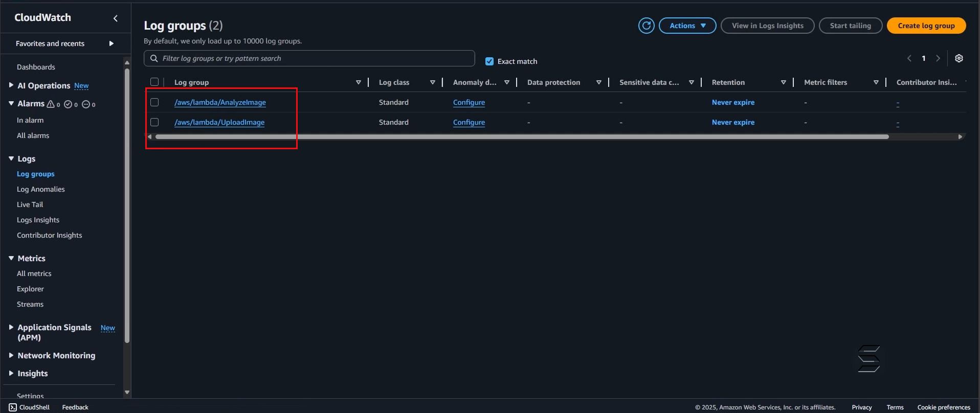This screenshot has width=980, height=413.
Task: Open the Actions dropdown
Action: point(687,26)
